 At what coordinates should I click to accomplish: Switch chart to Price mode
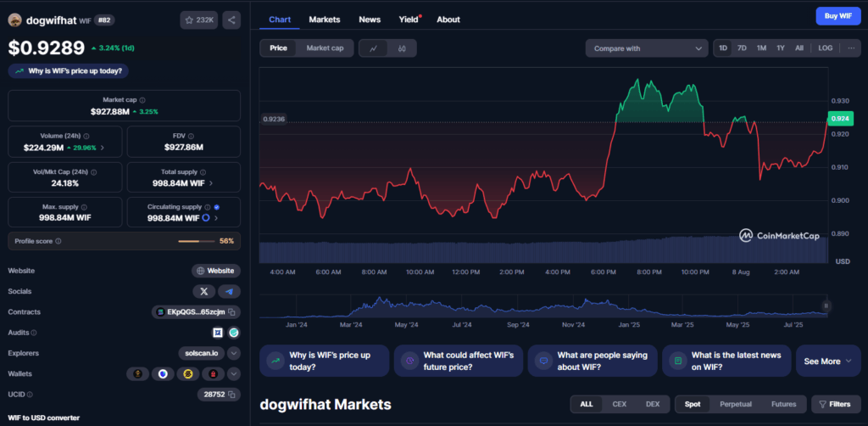[278, 48]
